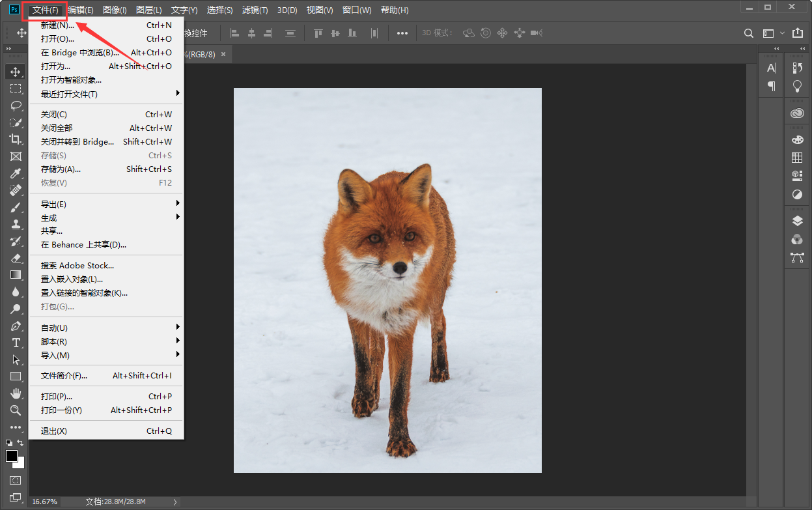The width and height of the screenshot is (812, 510).
Task: Choose Place Embedded object menu item
Action: tap(107, 279)
